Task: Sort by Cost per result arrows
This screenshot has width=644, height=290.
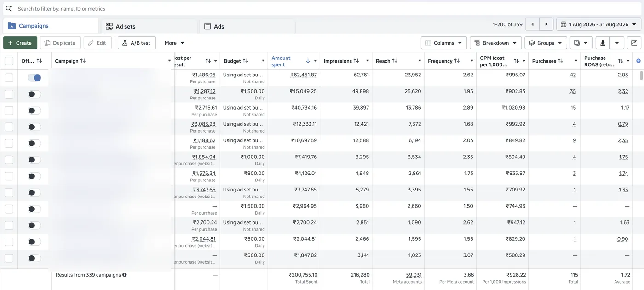Action: click(208, 61)
